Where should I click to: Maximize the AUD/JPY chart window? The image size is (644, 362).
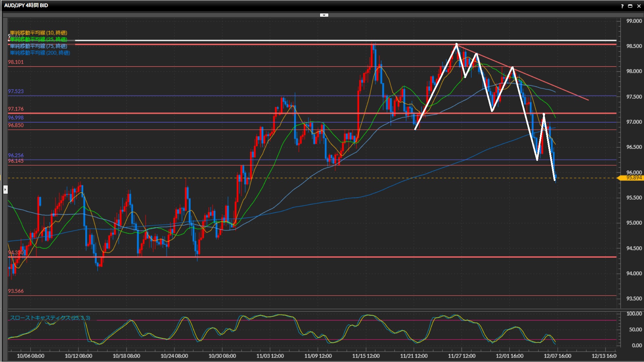(x=630, y=6)
